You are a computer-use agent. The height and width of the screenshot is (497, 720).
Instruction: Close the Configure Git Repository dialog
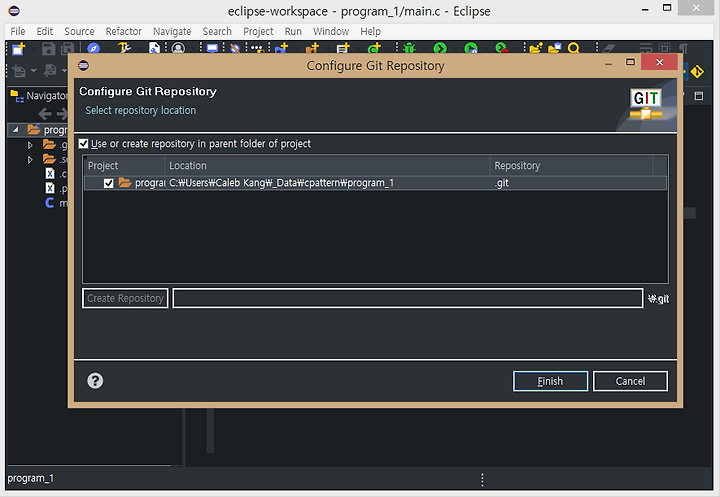pyautogui.click(x=659, y=62)
